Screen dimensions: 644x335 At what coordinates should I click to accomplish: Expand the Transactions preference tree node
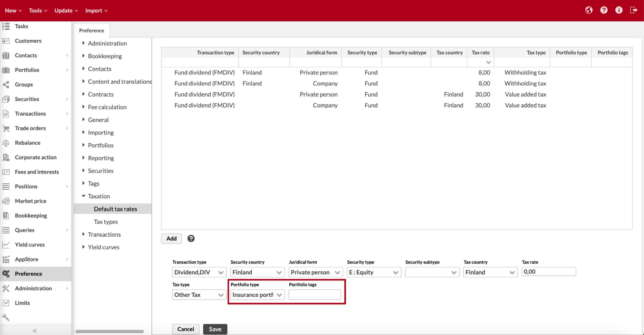(83, 234)
